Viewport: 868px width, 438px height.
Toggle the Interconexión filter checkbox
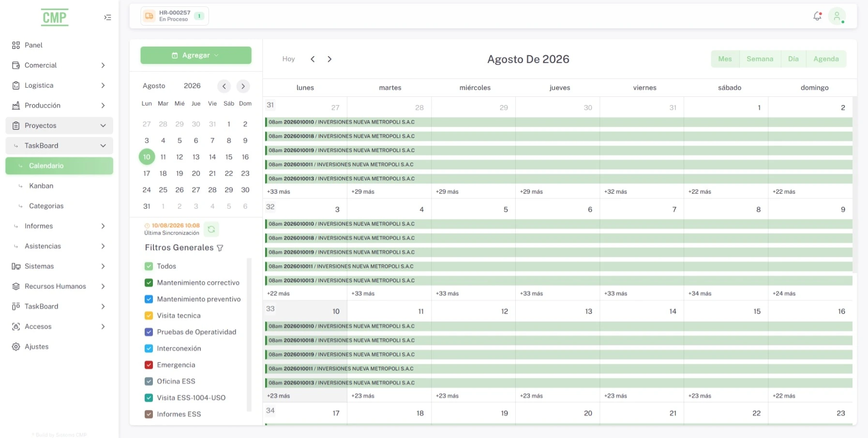point(149,348)
